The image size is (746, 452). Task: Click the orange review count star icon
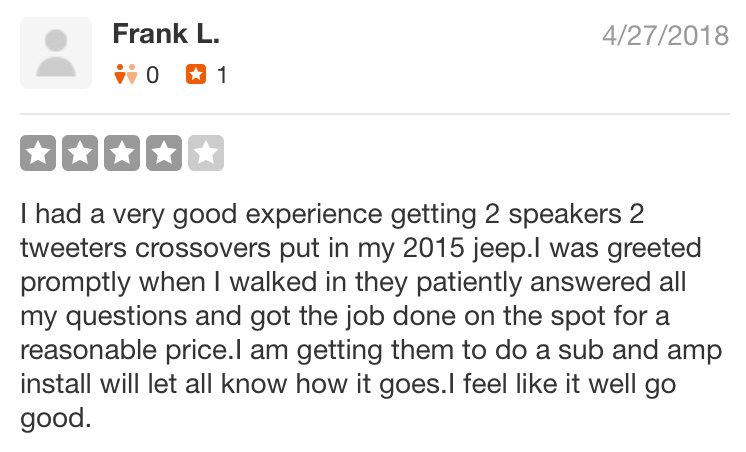(196, 74)
